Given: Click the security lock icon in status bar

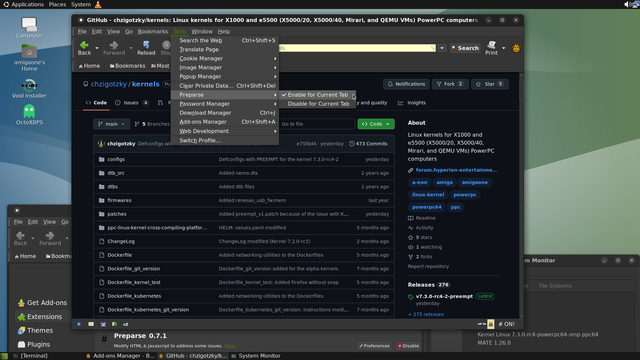Looking at the screenshot, I should [491, 324].
